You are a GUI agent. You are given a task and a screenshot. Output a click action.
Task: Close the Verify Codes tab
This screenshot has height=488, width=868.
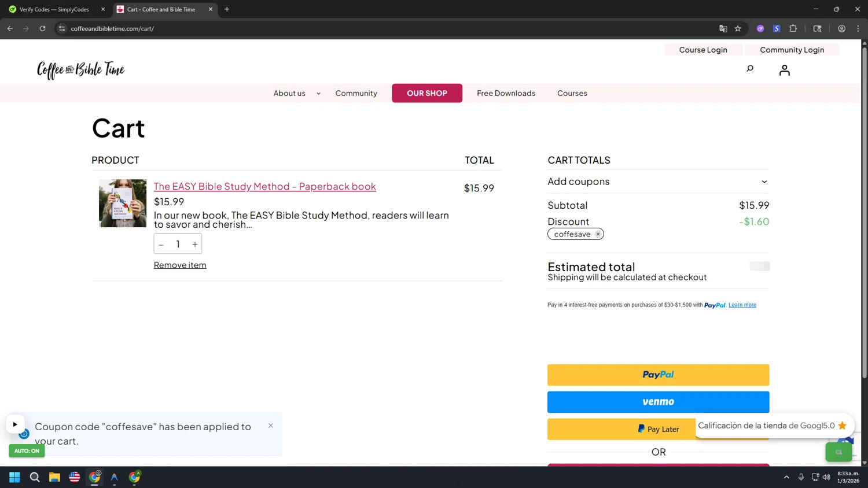tap(103, 9)
